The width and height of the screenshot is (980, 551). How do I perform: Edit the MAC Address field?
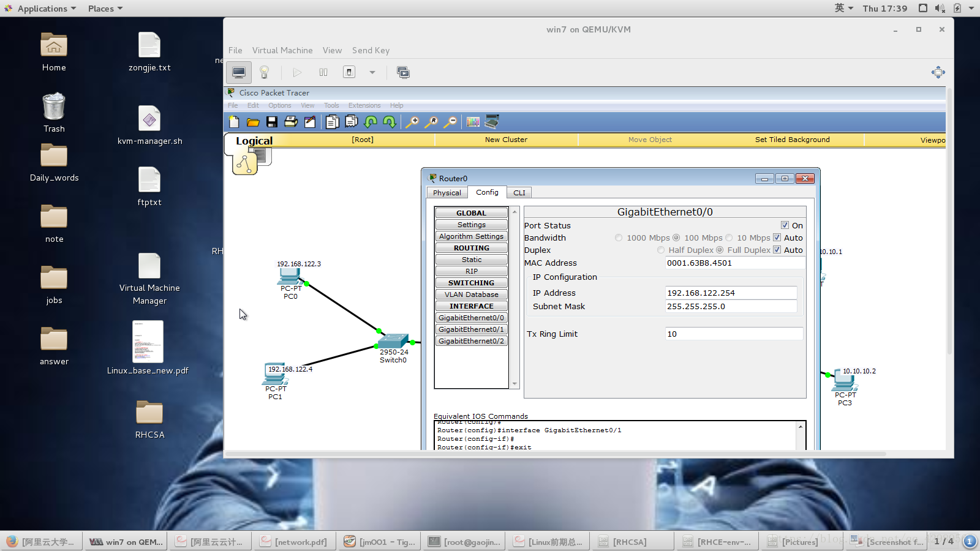735,263
